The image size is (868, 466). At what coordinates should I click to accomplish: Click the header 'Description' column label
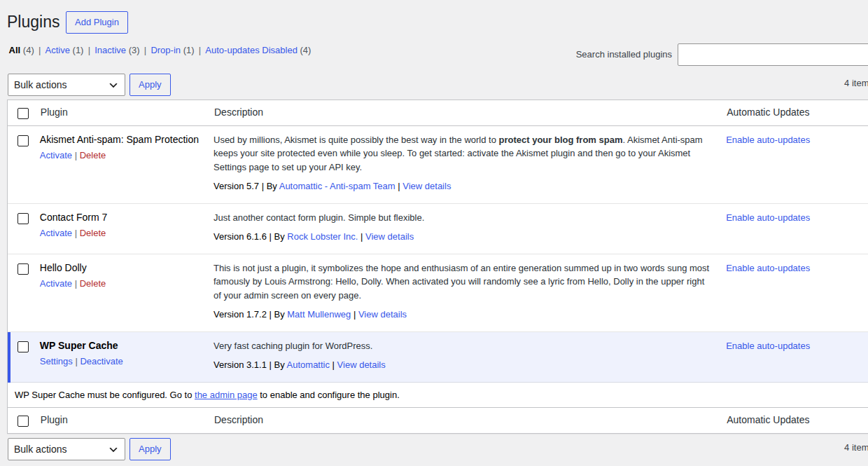tap(239, 112)
